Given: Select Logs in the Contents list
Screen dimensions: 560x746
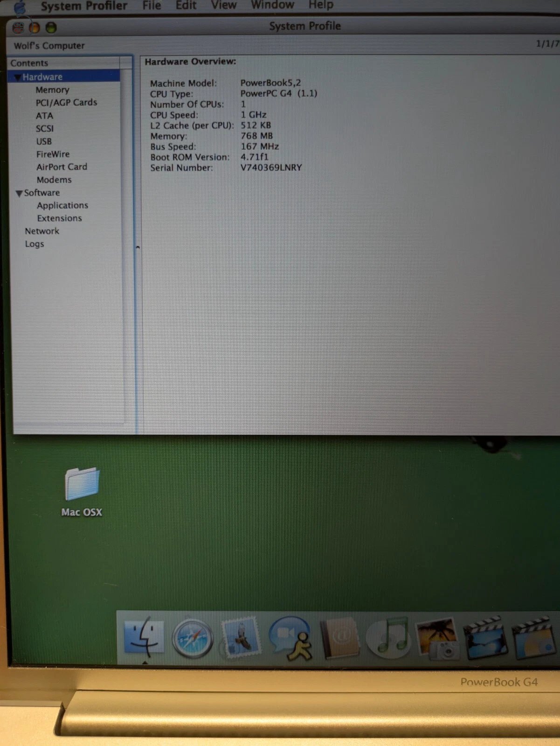Looking at the screenshot, I should pos(35,244).
